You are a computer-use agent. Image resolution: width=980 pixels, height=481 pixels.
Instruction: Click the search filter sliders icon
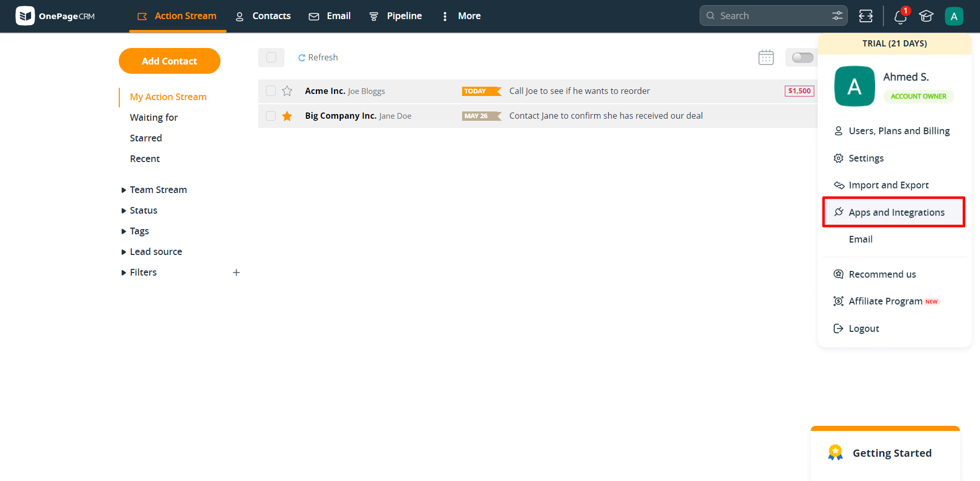(837, 16)
